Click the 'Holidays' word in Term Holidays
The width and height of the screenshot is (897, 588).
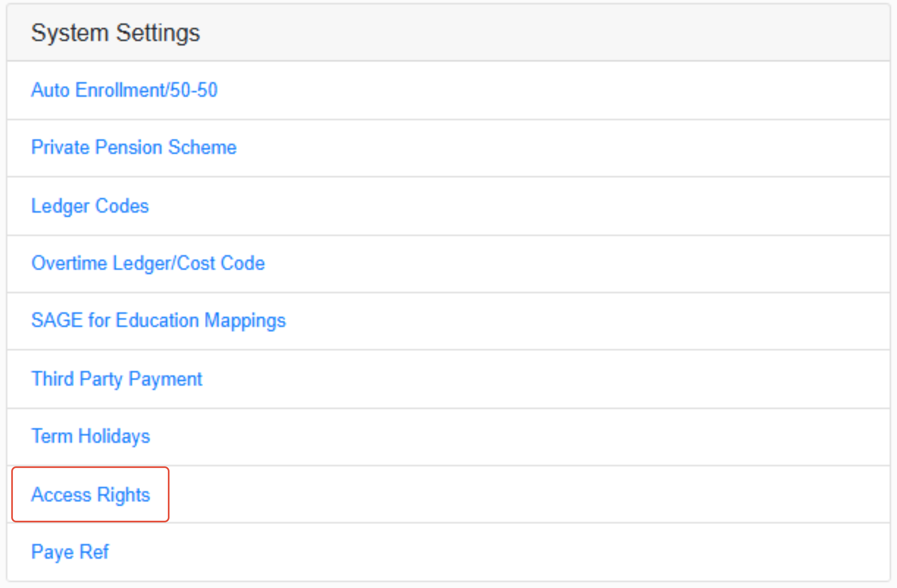(114, 436)
